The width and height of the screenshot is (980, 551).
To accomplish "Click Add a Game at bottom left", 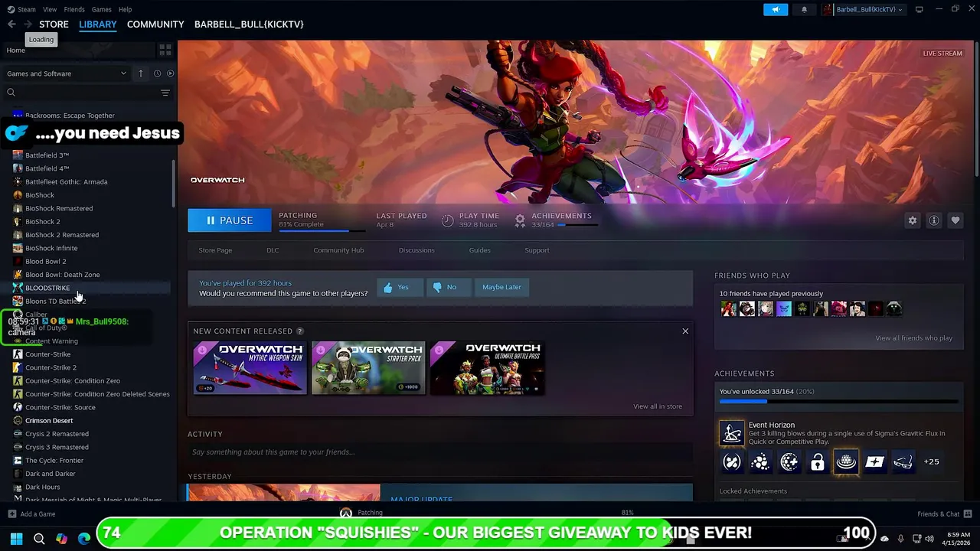I will point(31,514).
